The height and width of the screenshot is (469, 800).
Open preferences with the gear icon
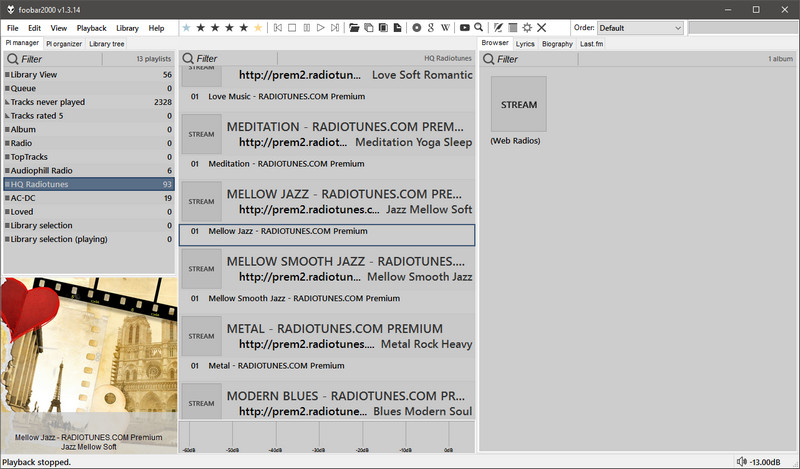point(527,28)
